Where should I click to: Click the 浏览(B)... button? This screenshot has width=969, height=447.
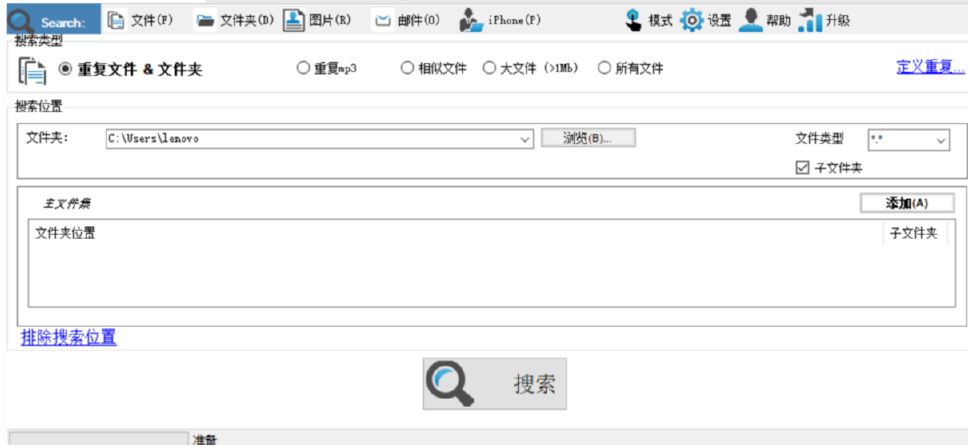click(x=588, y=138)
